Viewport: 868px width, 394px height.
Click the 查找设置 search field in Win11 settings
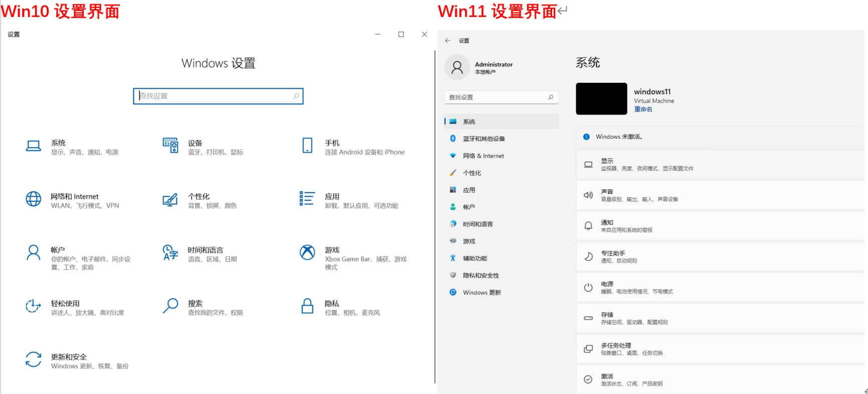pos(501,97)
